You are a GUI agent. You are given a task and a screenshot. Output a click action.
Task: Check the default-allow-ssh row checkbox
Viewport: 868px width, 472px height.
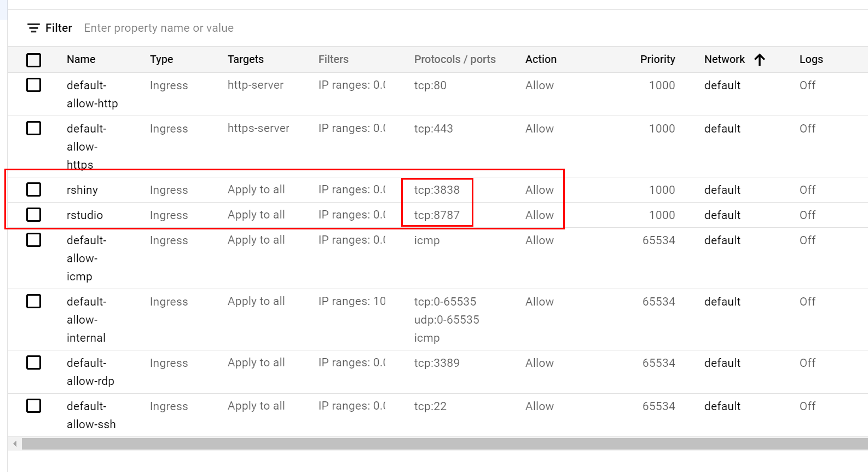34,406
